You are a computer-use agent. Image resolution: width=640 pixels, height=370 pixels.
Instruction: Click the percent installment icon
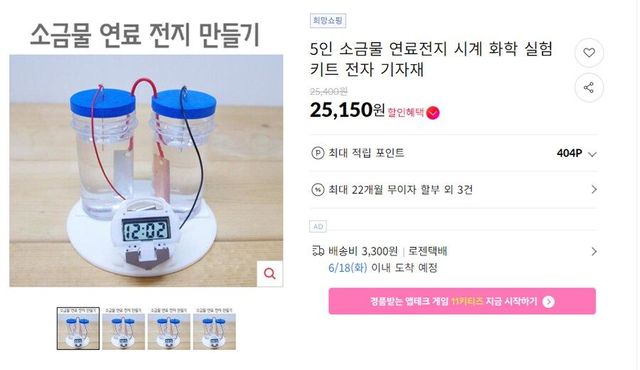[x=318, y=190]
